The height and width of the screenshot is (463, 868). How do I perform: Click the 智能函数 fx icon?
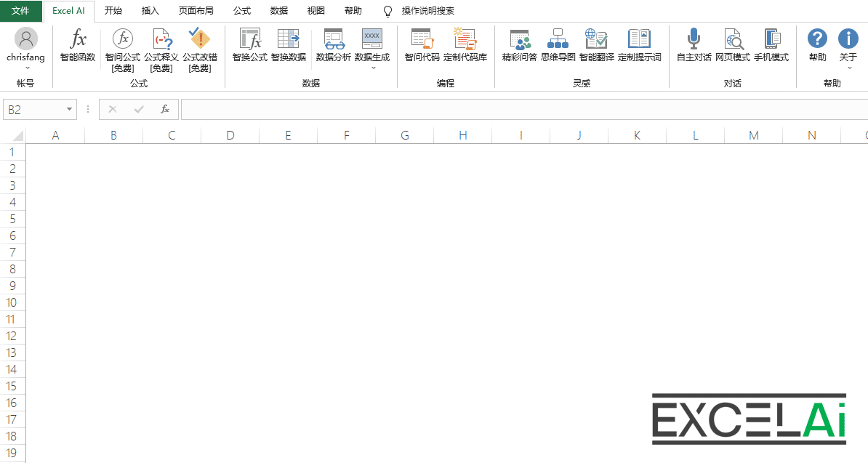pyautogui.click(x=78, y=39)
